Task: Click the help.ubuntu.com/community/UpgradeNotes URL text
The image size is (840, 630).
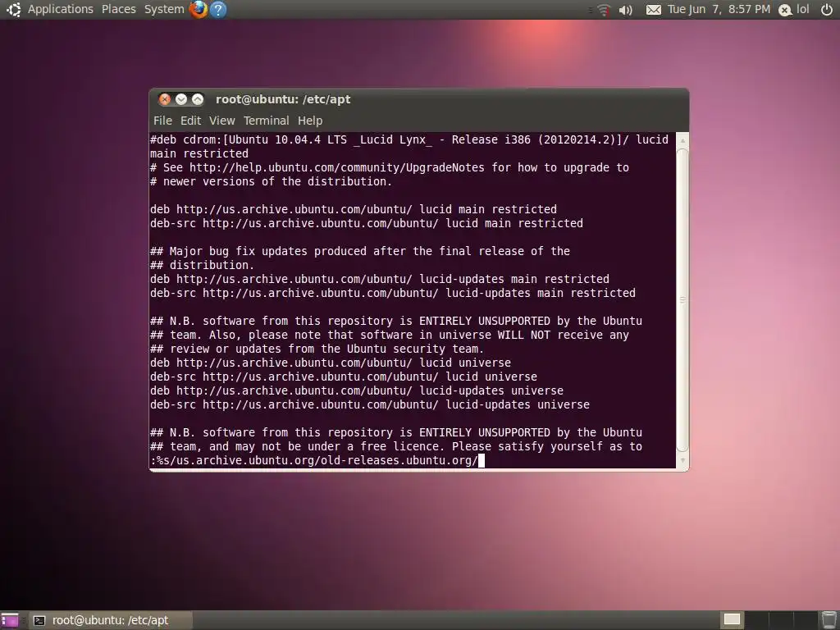Action: (x=336, y=167)
